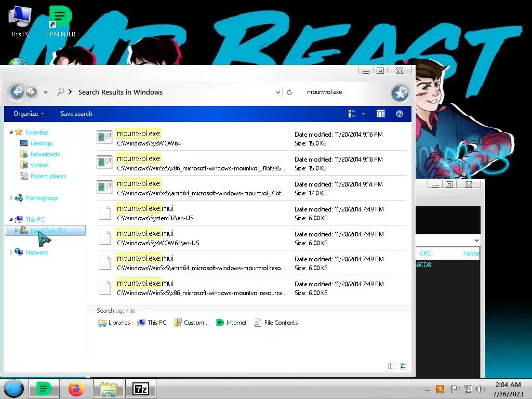Viewport: 532px width, 399px height.
Task: Go forward using the Forward arrow button
Action: pos(31,92)
